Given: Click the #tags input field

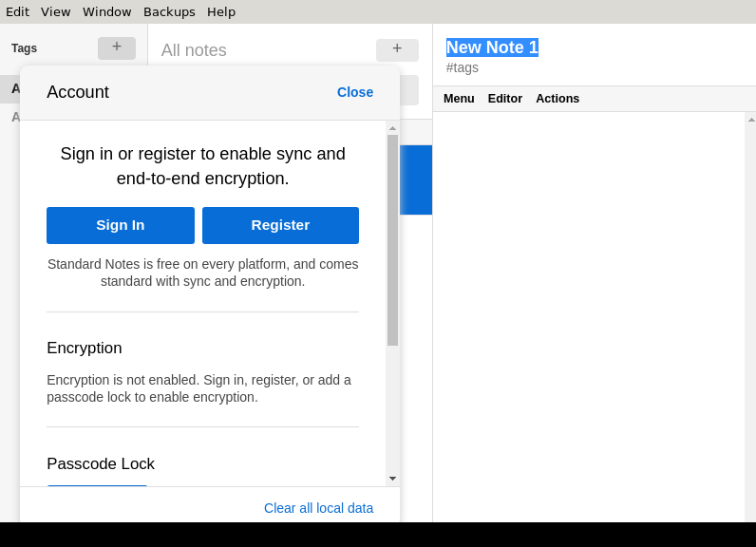Looking at the screenshot, I should [462, 67].
